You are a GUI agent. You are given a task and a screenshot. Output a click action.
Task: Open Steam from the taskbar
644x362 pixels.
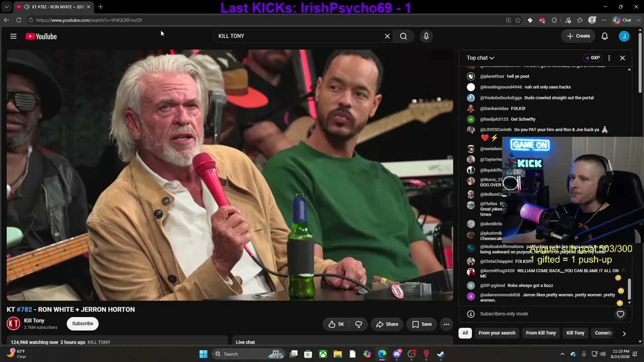(441, 354)
